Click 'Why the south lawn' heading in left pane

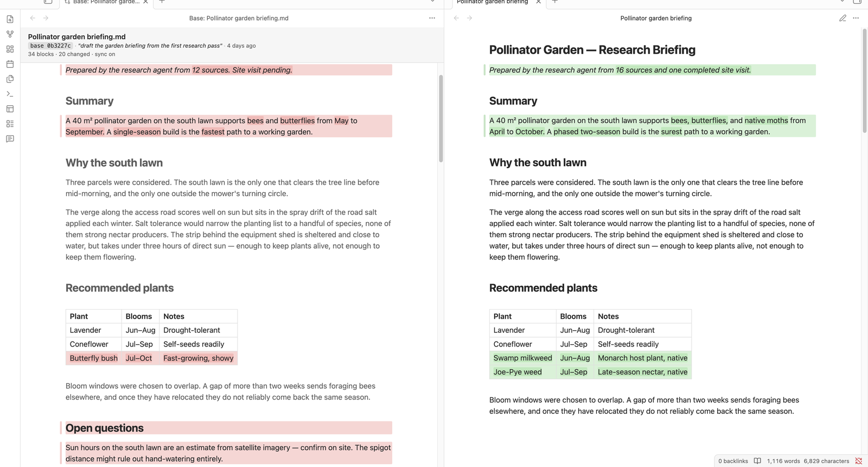click(x=114, y=163)
